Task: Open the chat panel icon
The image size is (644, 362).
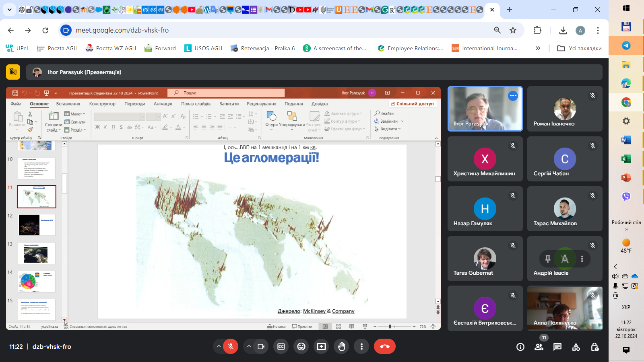Action: coord(557,347)
